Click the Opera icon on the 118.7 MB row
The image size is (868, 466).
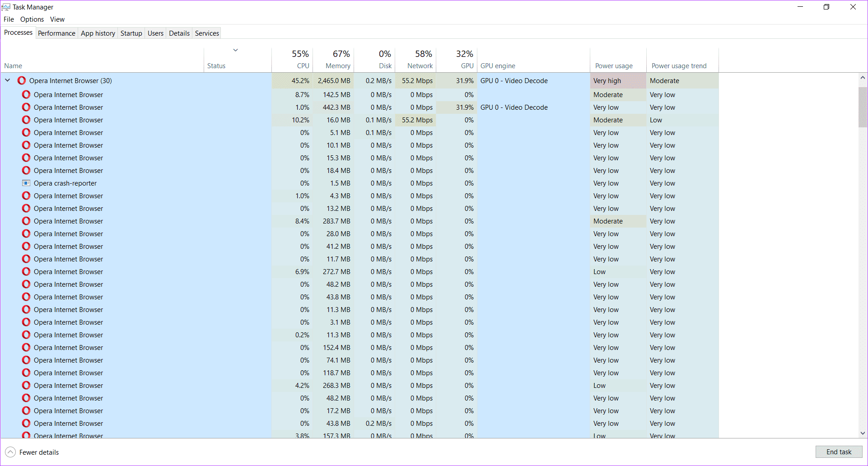click(x=26, y=373)
